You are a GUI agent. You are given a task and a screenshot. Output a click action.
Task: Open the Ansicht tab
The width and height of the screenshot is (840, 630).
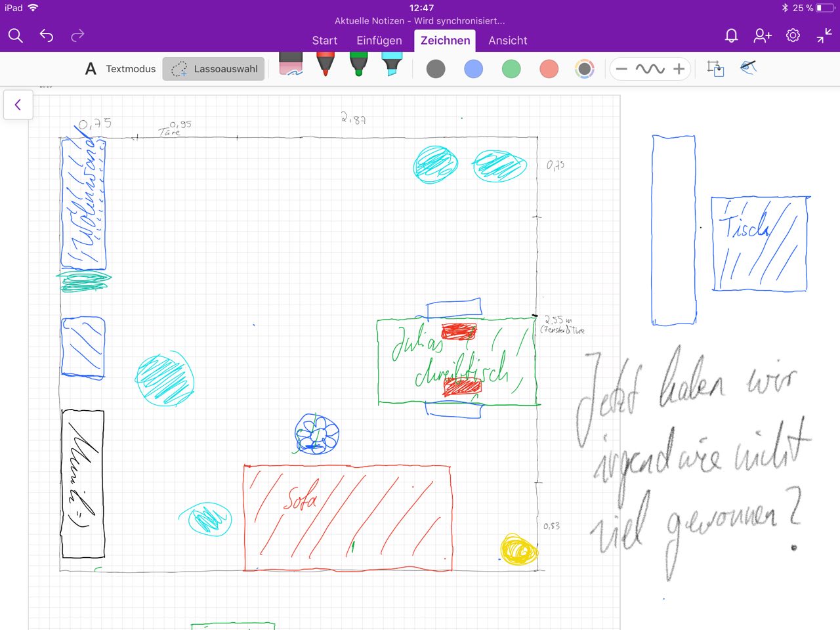(x=507, y=41)
